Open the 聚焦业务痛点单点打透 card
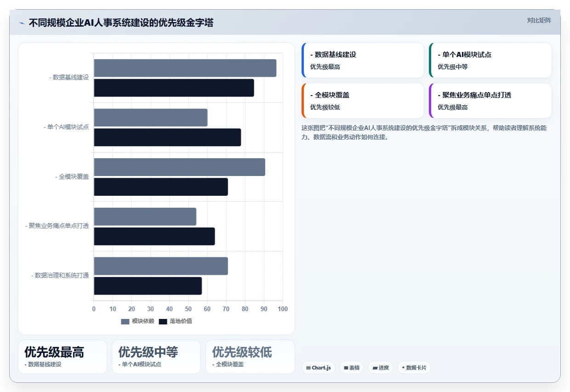 tap(490, 101)
